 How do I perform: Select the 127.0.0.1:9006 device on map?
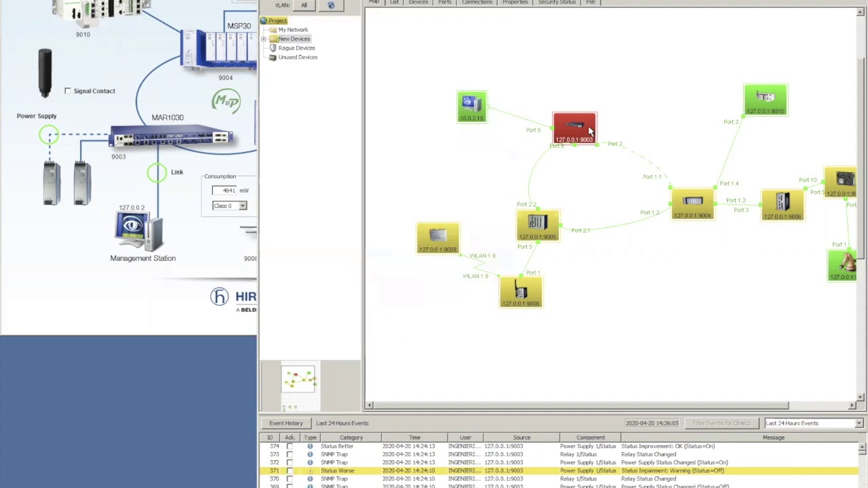(783, 205)
